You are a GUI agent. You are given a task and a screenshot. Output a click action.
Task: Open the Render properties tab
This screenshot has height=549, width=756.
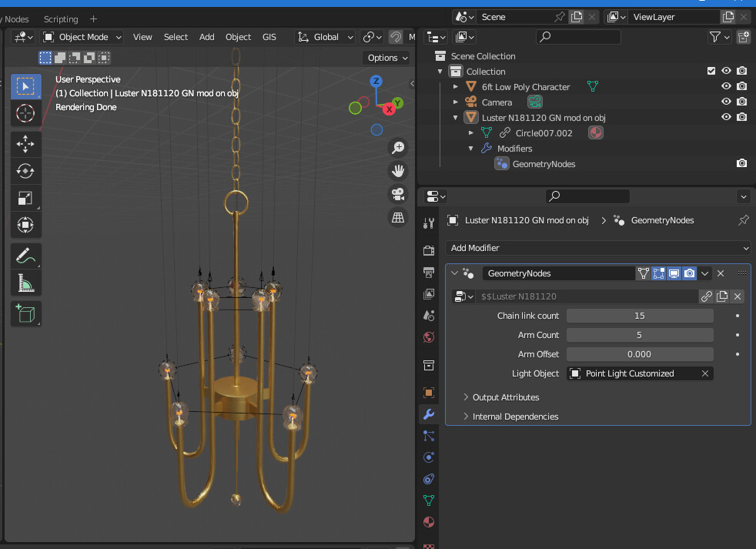pos(429,250)
